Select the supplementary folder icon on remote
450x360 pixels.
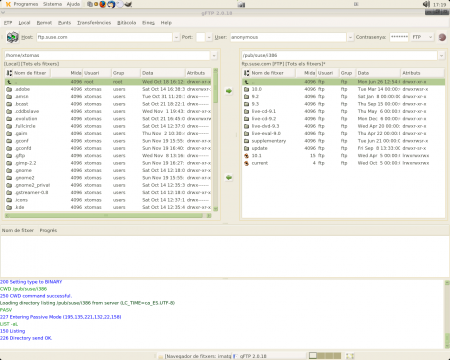247,141
